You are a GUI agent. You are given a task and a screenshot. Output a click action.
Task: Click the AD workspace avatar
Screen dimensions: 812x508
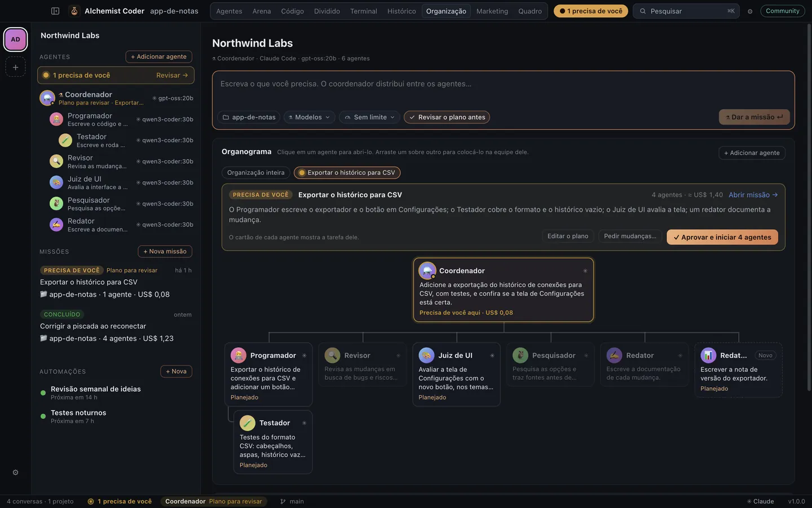pyautogui.click(x=15, y=40)
